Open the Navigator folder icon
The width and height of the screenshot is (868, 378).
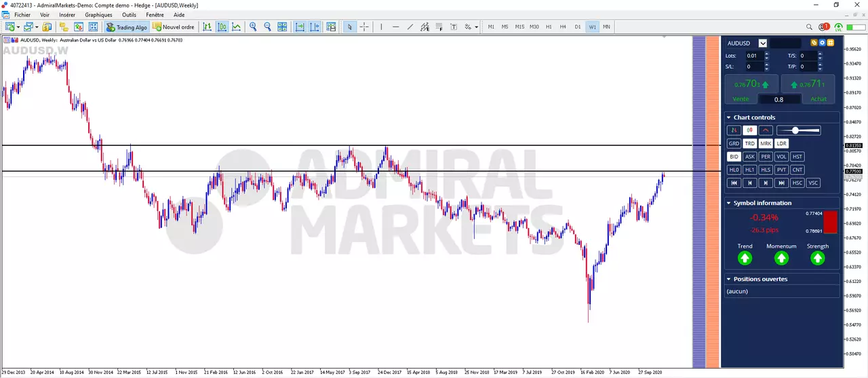coord(64,27)
